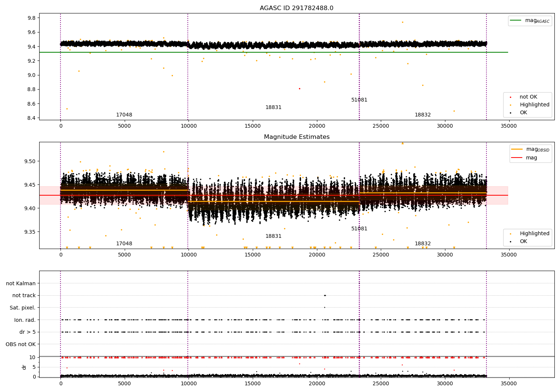The width and height of the screenshot is (560, 392).
Task: Click the 5 tick on the dr axis
Action: click(x=34, y=367)
